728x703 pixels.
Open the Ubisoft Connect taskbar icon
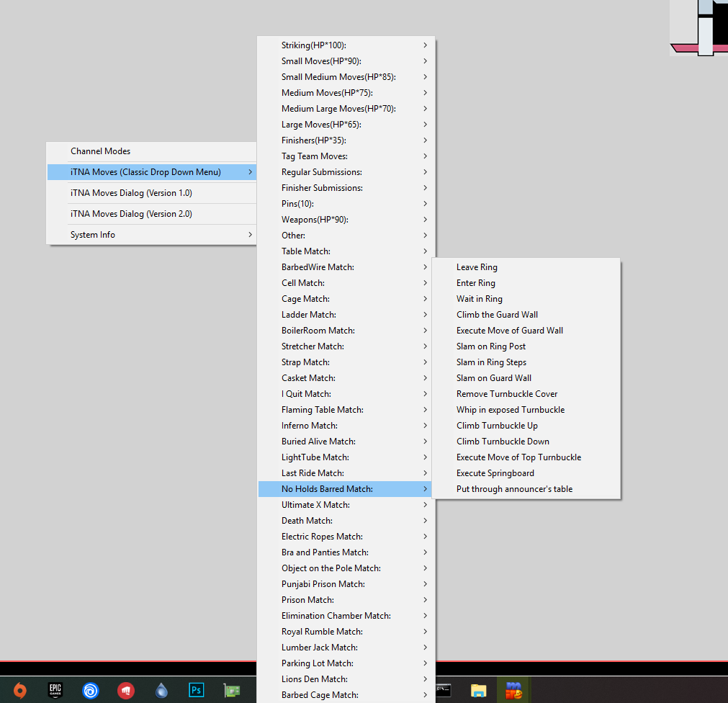point(91,691)
